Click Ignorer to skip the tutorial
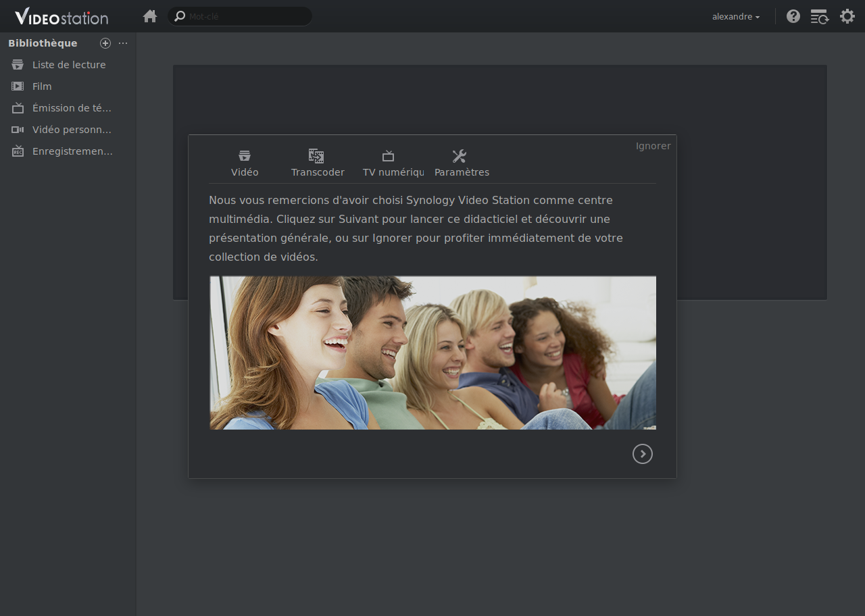Viewport: 865px width, 616px height. pos(653,146)
